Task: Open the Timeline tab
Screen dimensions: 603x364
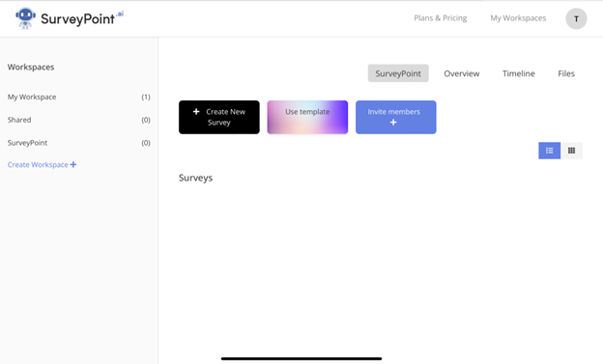Action: [x=518, y=73]
